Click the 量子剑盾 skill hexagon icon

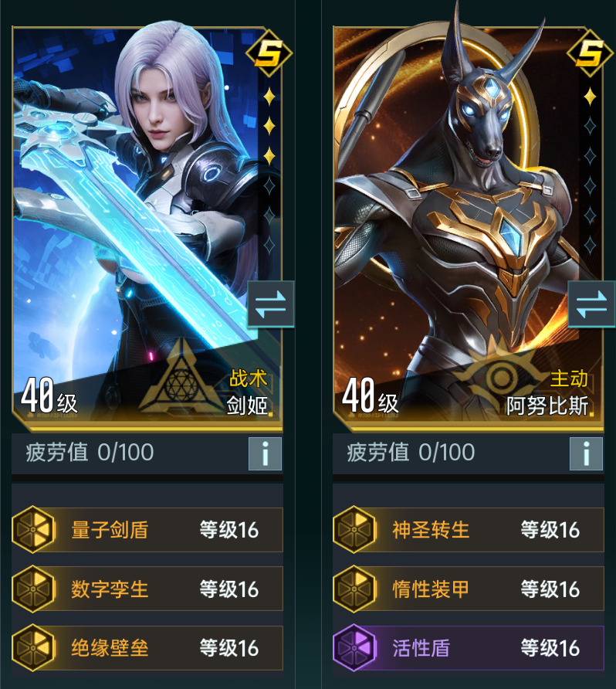[33, 529]
